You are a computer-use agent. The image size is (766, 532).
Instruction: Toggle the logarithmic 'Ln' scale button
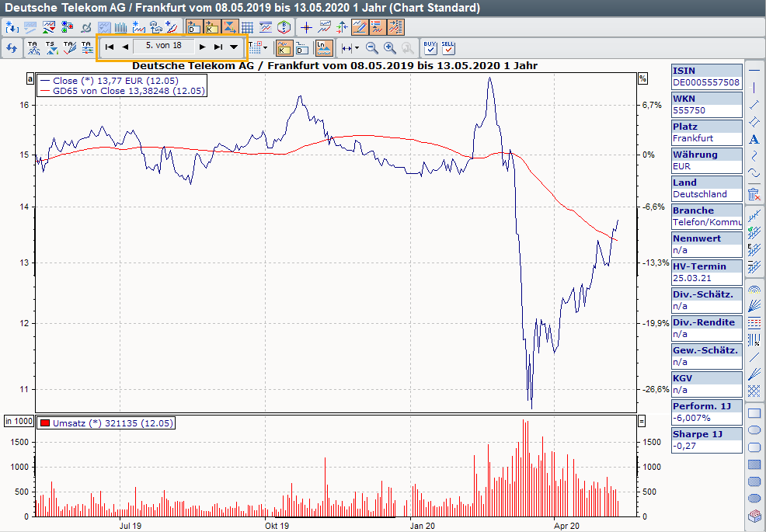(324, 47)
